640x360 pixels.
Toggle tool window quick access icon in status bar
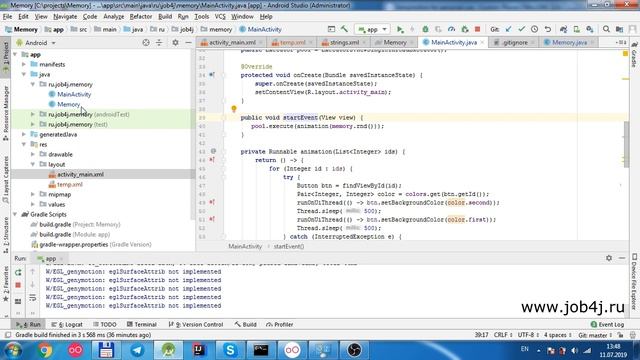(x=7, y=335)
